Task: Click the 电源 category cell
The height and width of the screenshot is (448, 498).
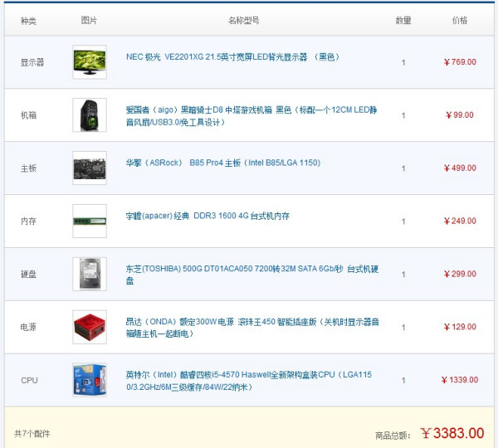Action: 28,327
